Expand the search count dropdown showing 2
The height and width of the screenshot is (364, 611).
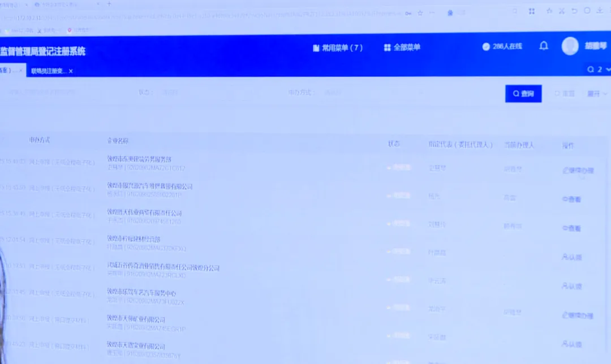click(x=599, y=70)
